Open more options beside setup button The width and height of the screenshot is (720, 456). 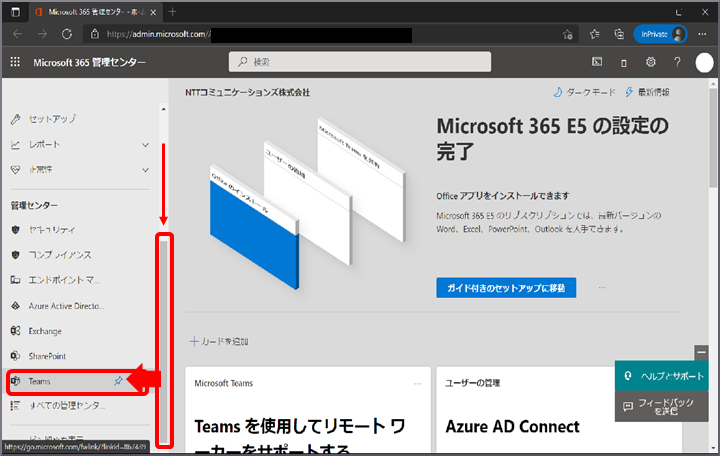tap(602, 288)
